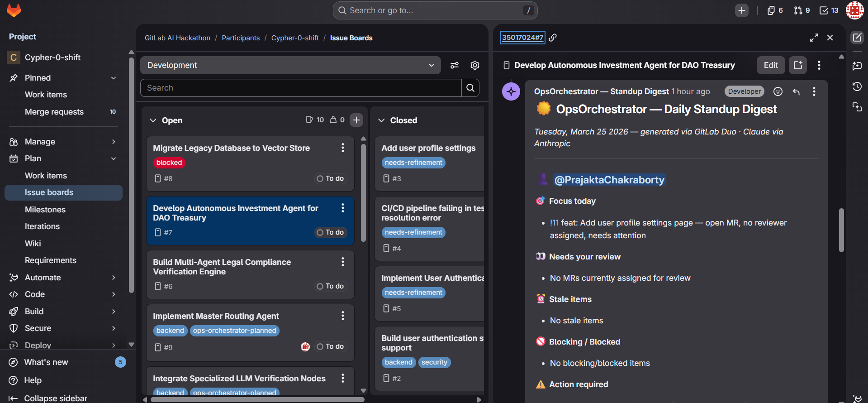Open assigned issues counter showing 6
Screen dimensions: 868x403
[x=775, y=10]
